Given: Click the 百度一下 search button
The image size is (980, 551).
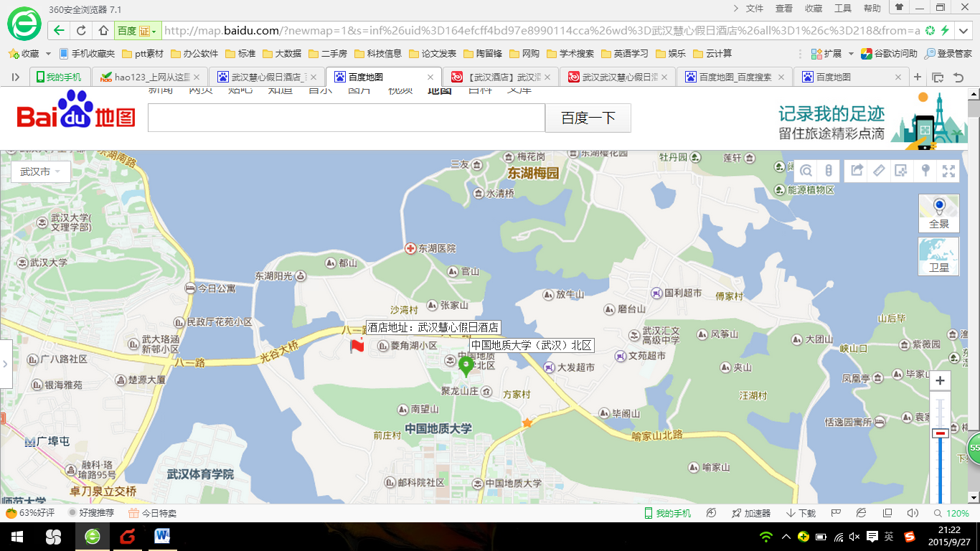Looking at the screenshot, I should [588, 118].
